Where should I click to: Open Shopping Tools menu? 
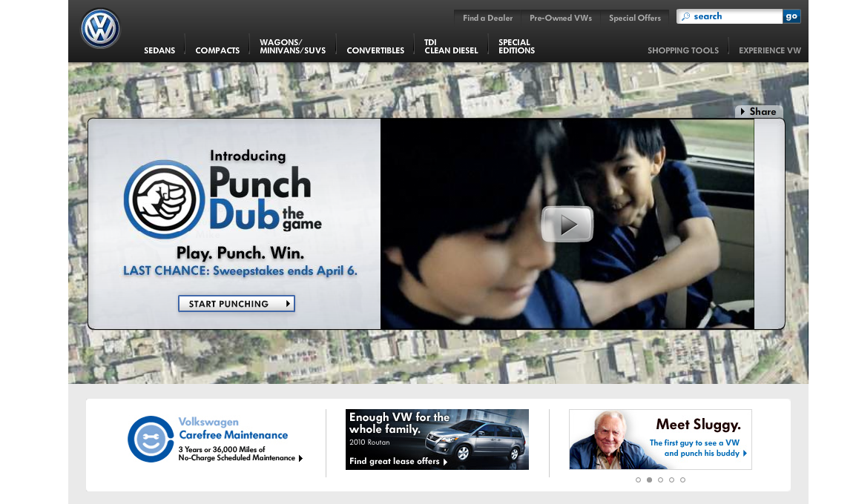(683, 50)
